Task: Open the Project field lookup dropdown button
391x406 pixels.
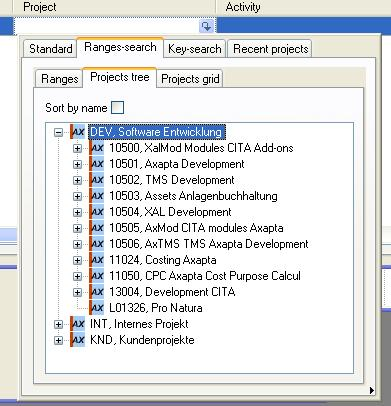Action: tap(206, 26)
